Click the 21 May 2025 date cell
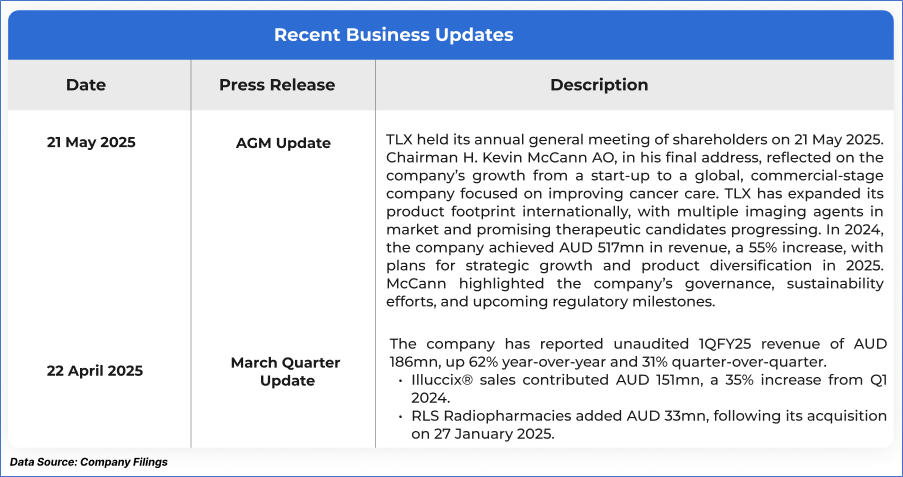903x477 pixels. (x=91, y=142)
